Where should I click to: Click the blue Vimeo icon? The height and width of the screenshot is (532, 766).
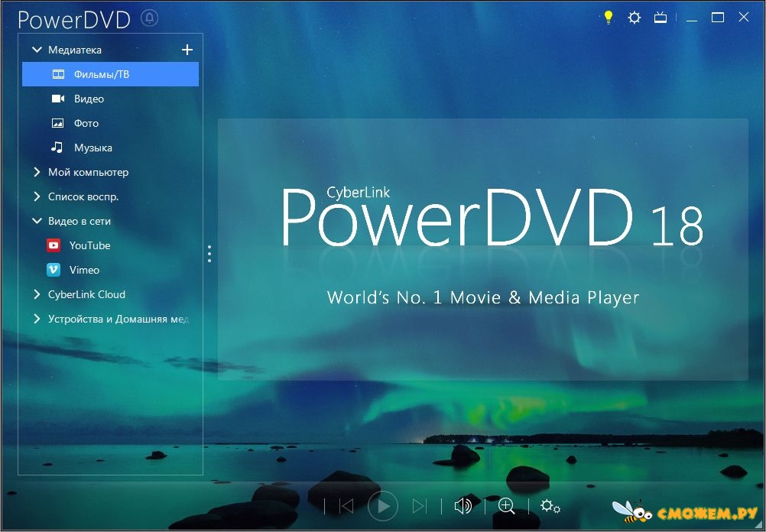click(x=54, y=270)
